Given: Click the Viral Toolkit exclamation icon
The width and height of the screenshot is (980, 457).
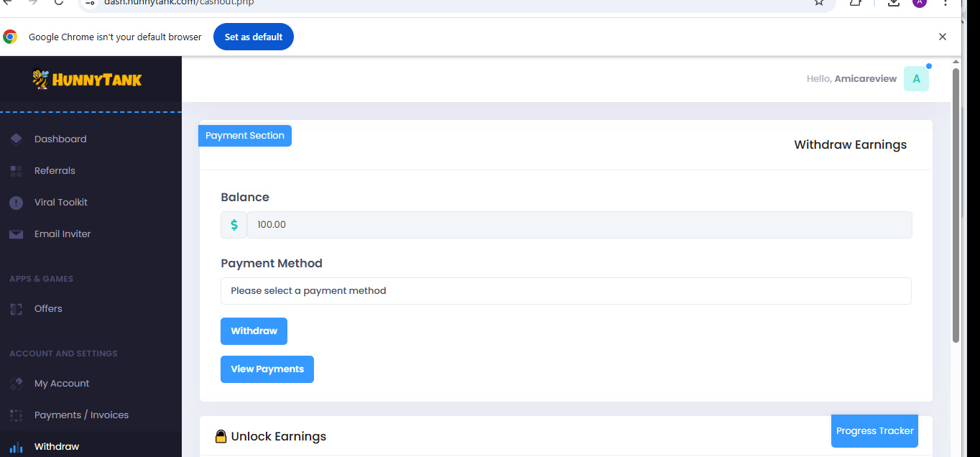Looking at the screenshot, I should coord(16,203).
